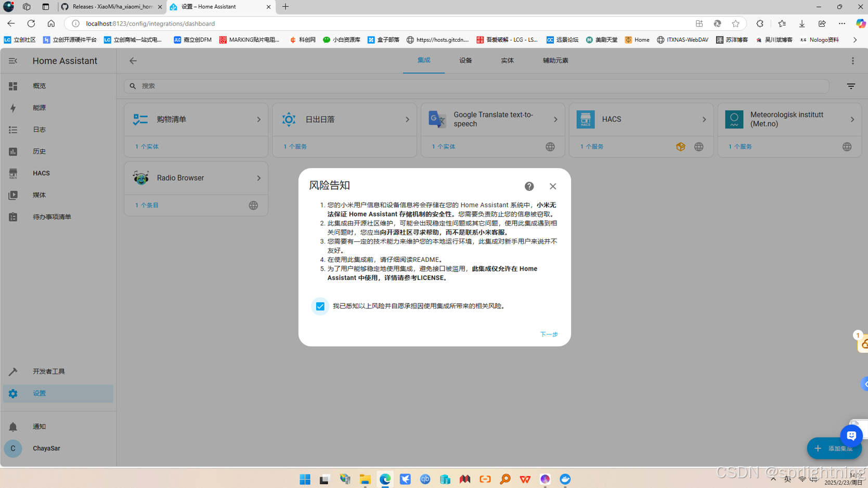Click the 添加集成 add integration button
Viewport: 868px width, 488px height.
pos(834,448)
